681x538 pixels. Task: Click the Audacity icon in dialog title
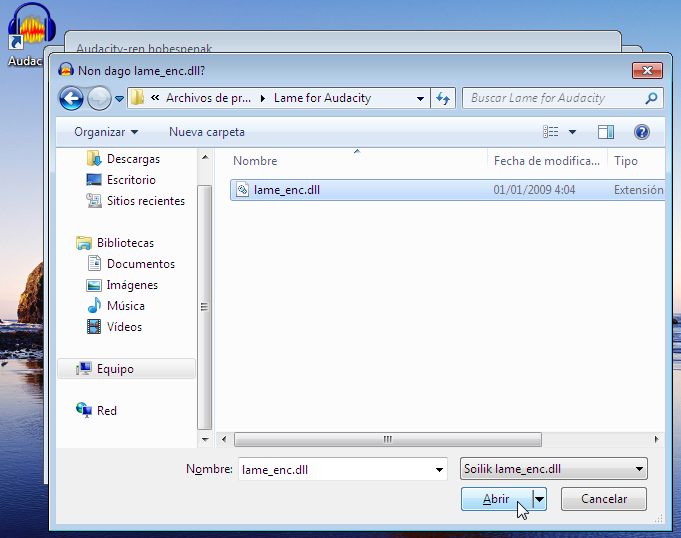point(66,70)
